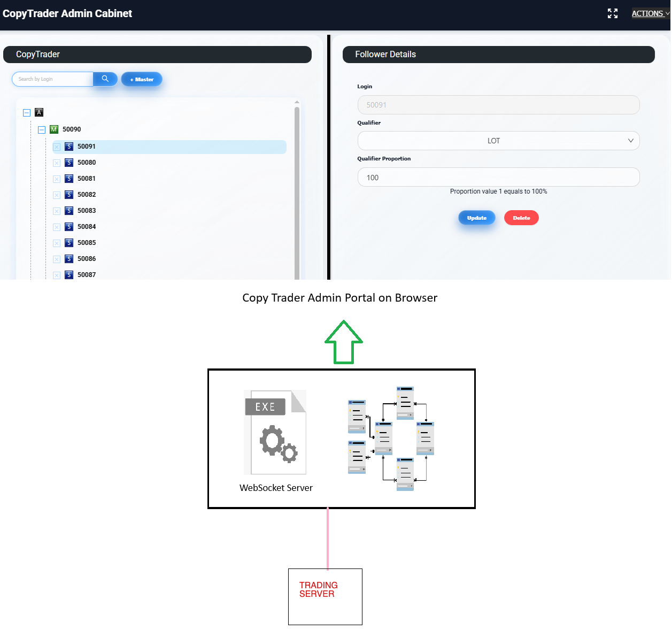Collapse the master 50090 tree node

tap(42, 130)
